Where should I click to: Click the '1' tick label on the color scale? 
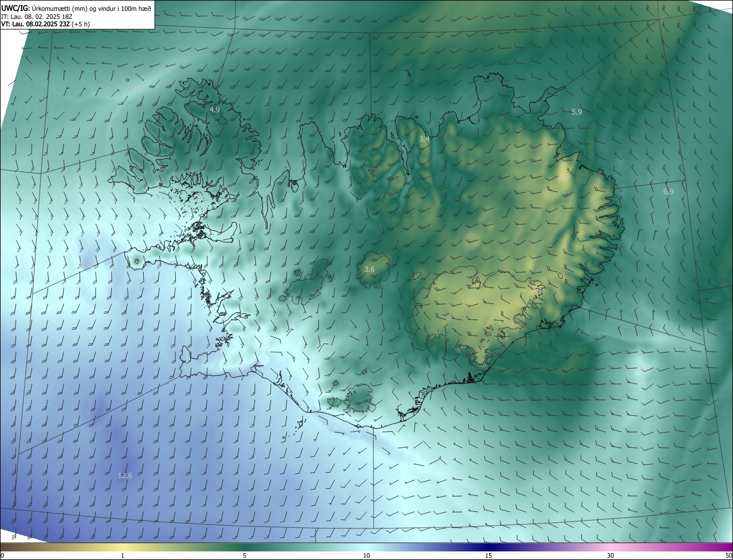(x=123, y=555)
